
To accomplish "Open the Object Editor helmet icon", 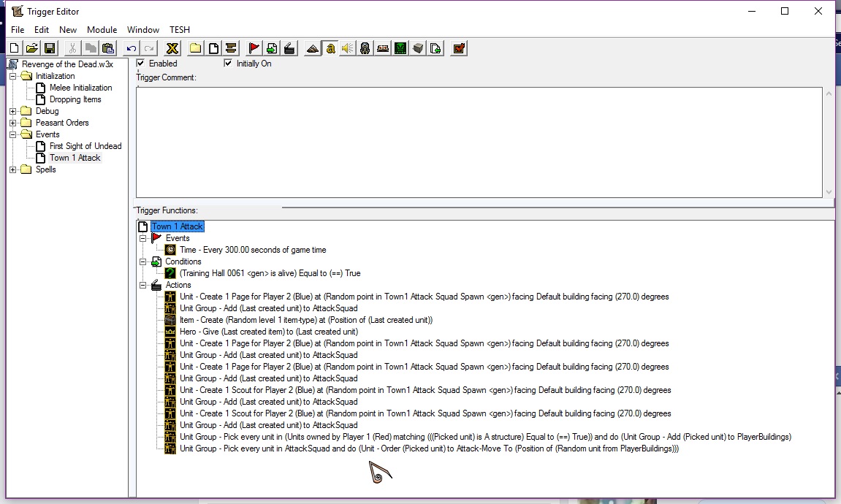I will point(365,49).
